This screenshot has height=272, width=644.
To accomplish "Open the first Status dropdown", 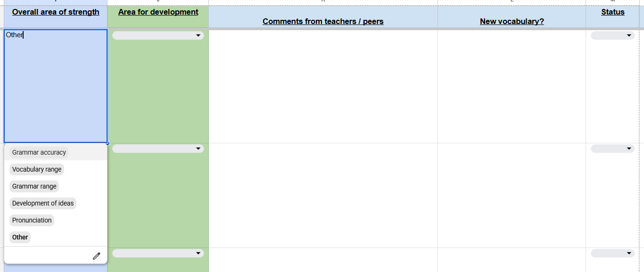I will (x=612, y=35).
